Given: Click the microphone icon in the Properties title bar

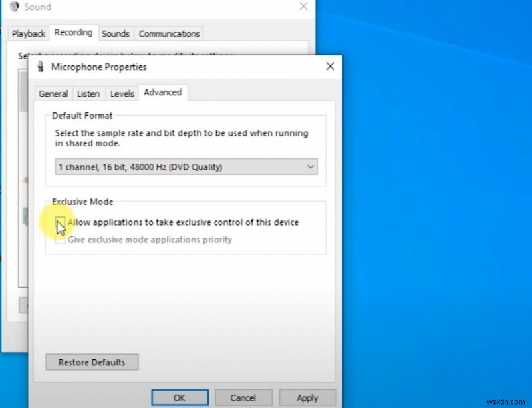Looking at the screenshot, I should click(41, 67).
